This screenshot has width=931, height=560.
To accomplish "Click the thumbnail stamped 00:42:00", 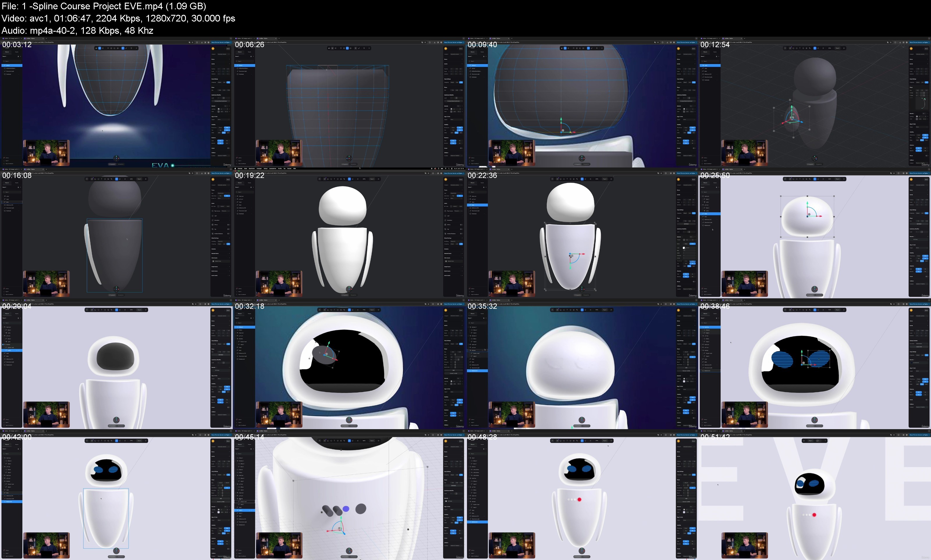I will (x=116, y=494).
